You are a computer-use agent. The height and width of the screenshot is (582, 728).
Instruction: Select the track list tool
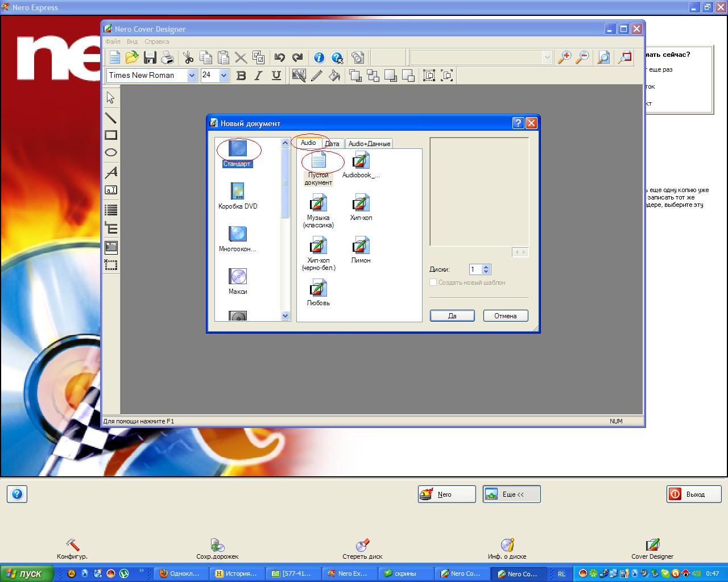[111, 210]
